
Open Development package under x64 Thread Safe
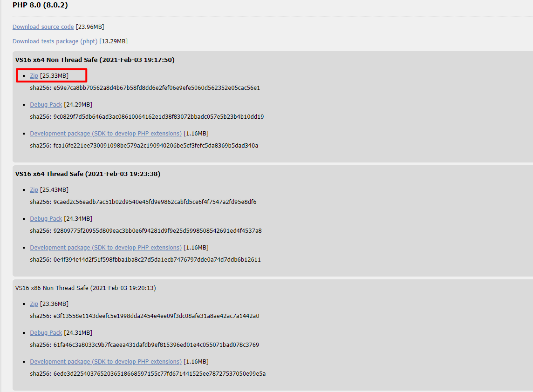click(x=106, y=248)
